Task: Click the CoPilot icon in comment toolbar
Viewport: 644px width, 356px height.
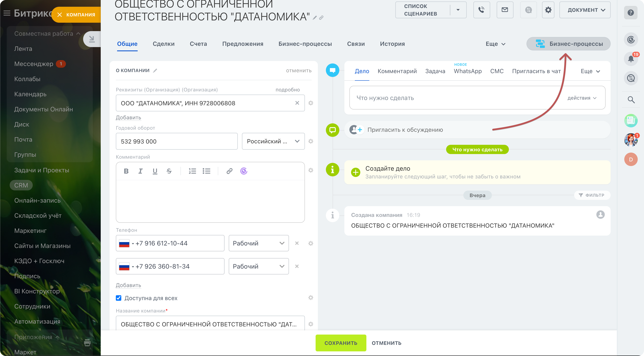Action: pos(244,171)
